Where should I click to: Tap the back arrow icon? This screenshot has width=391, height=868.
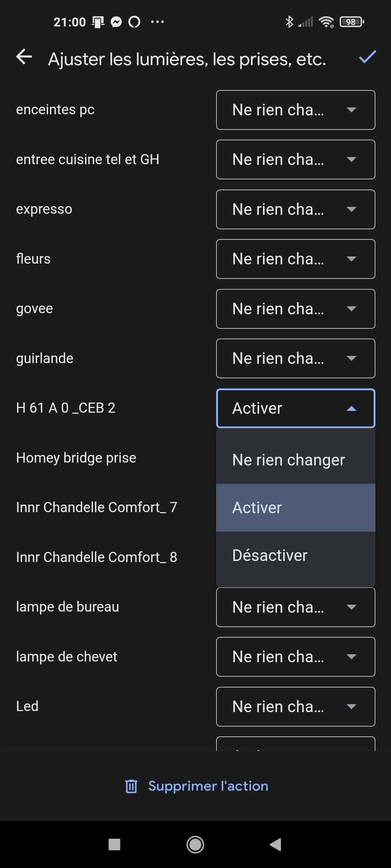[x=24, y=57]
